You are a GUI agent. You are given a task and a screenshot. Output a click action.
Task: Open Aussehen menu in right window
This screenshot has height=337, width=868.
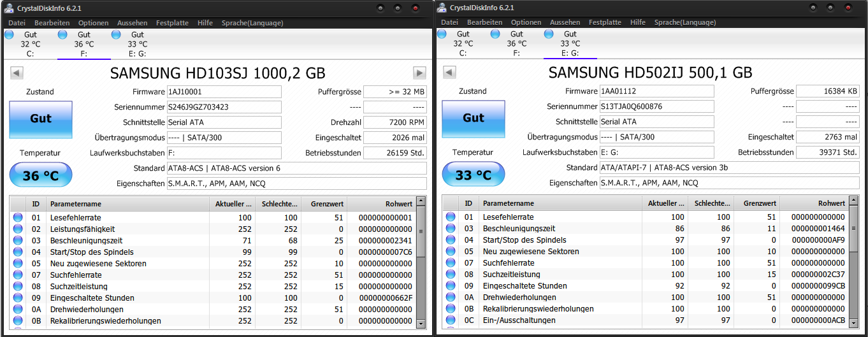coord(565,22)
